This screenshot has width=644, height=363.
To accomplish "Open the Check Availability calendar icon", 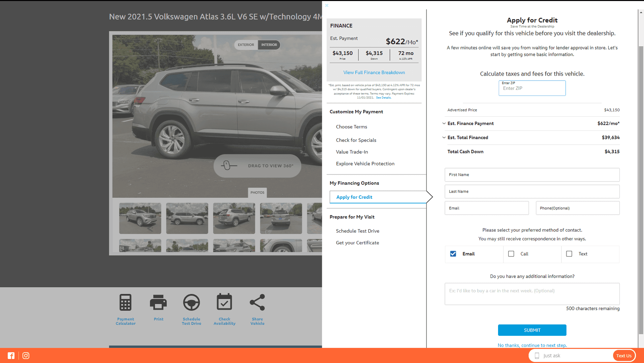I will coord(224,301).
